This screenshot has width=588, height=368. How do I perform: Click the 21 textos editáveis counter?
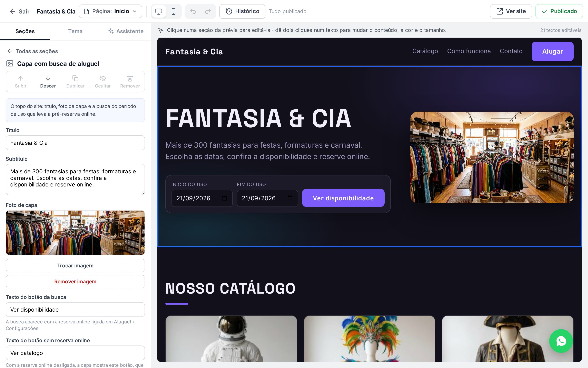[561, 30]
